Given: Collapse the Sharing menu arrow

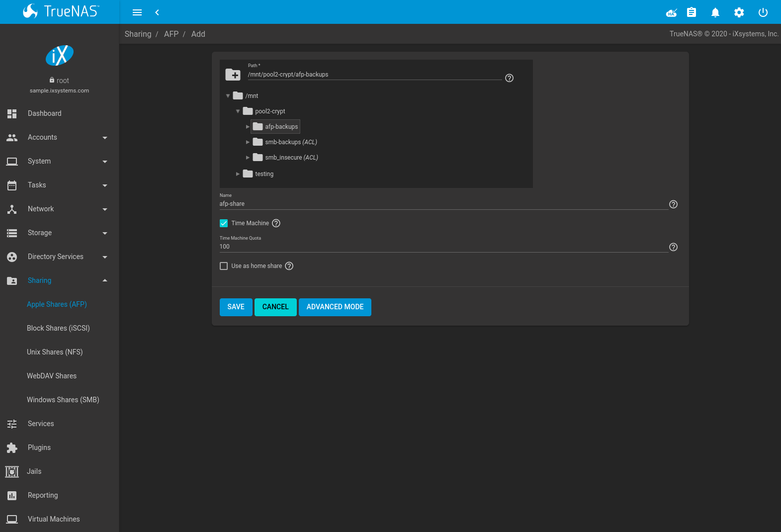Looking at the screenshot, I should (x=105, y=280).
